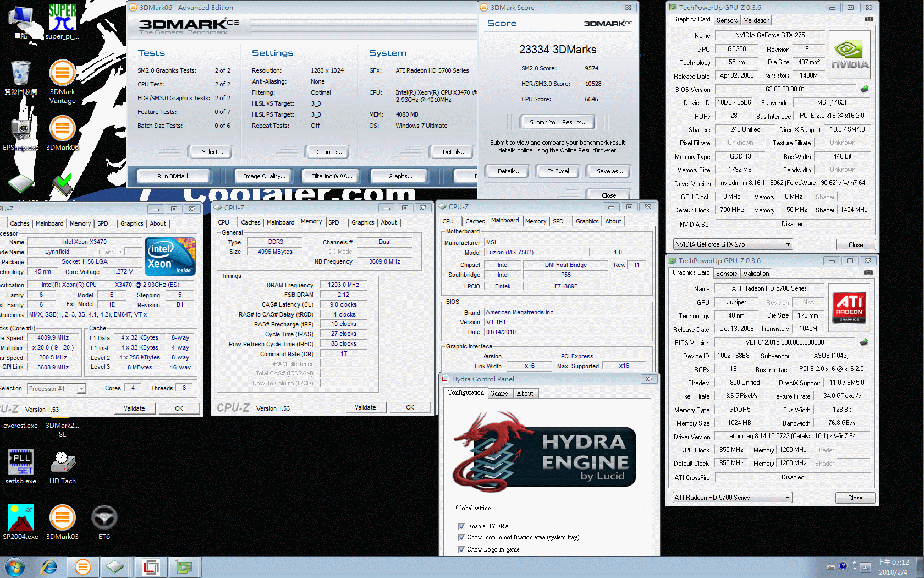Toggle Show Icon in notification area checkbox
Screen dimensions: 924x578
(x=462, y=537)
